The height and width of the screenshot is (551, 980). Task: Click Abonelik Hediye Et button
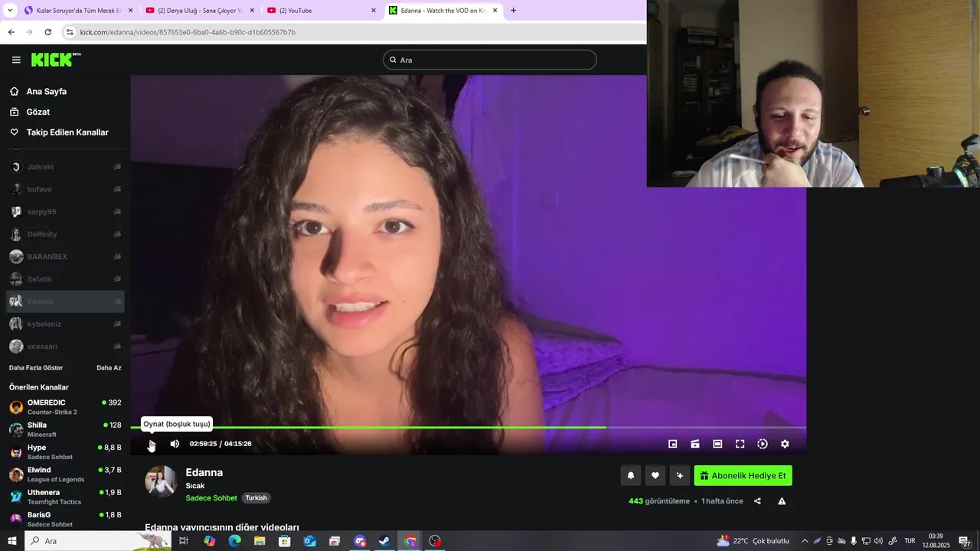point(743,475)
